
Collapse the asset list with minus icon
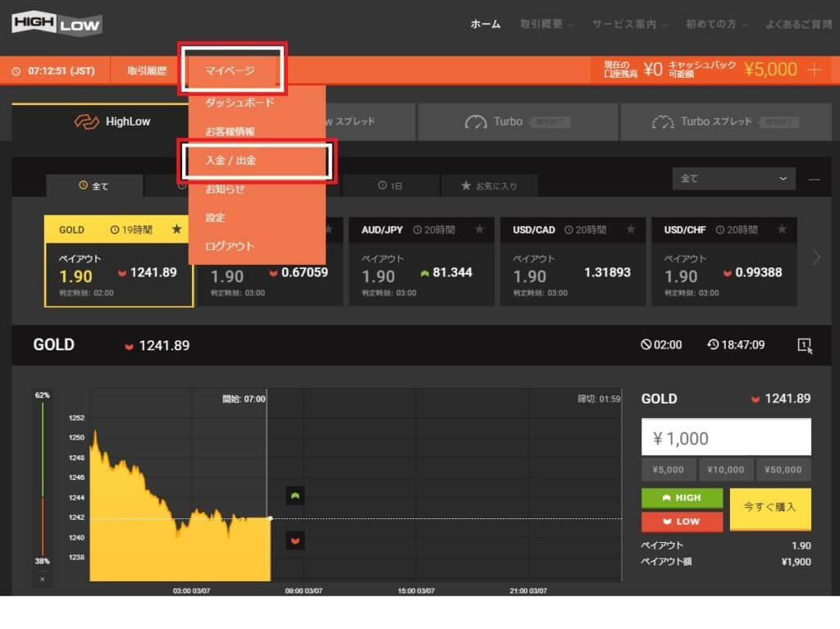coord(815,180)
